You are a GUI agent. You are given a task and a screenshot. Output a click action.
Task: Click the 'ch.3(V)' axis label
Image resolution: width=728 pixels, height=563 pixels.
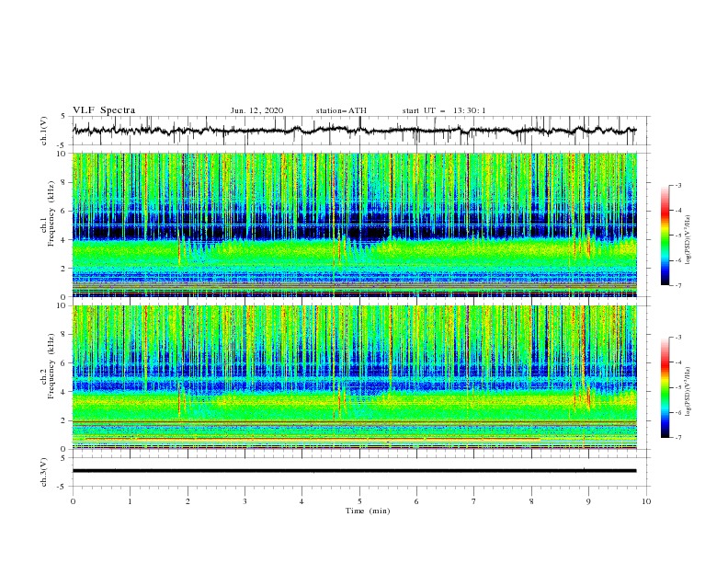44,472
